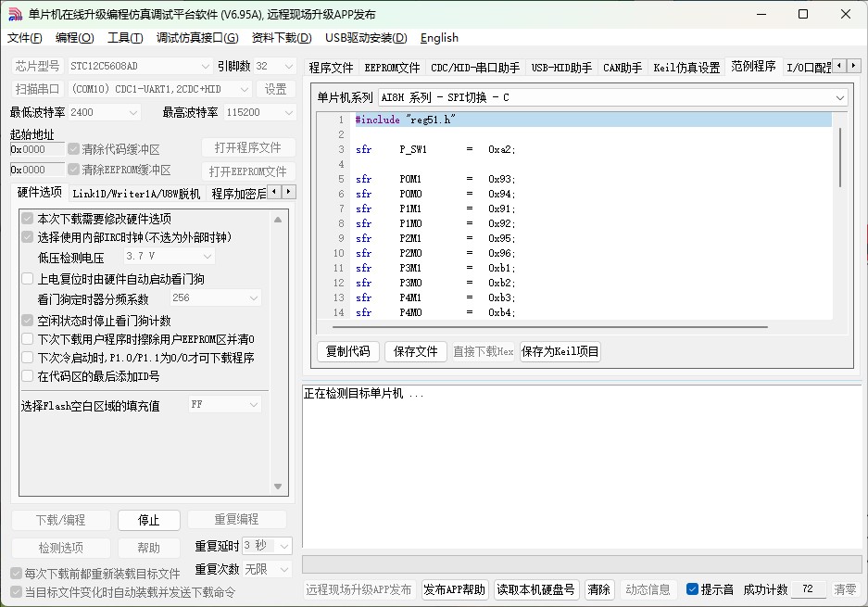Open 低压检测电压 3.7 V dropdown
The height and width of the screenshot is (607, 868).
(170, 256)
